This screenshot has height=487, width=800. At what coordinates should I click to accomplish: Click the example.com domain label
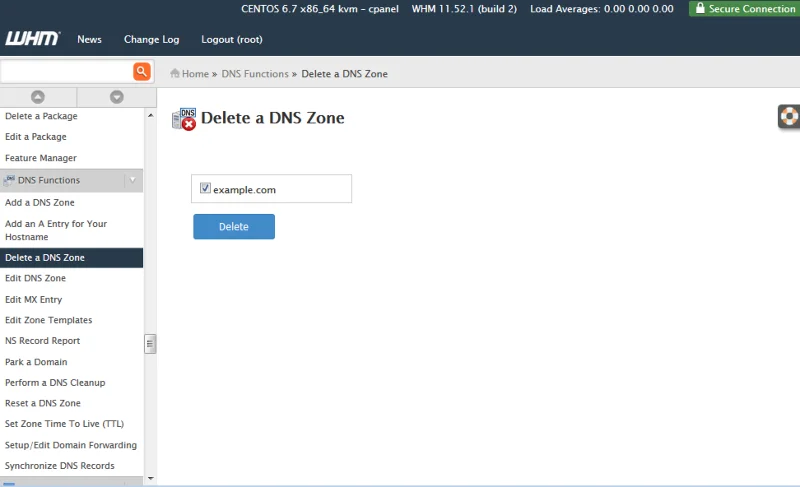click(244, 190)
